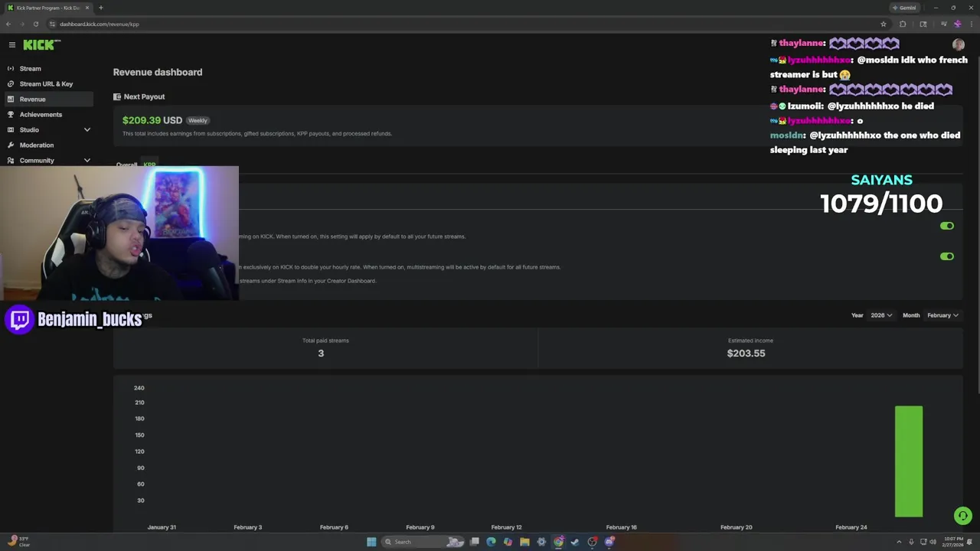
Task: Select the Overall tab
Action: coord(126,165)
